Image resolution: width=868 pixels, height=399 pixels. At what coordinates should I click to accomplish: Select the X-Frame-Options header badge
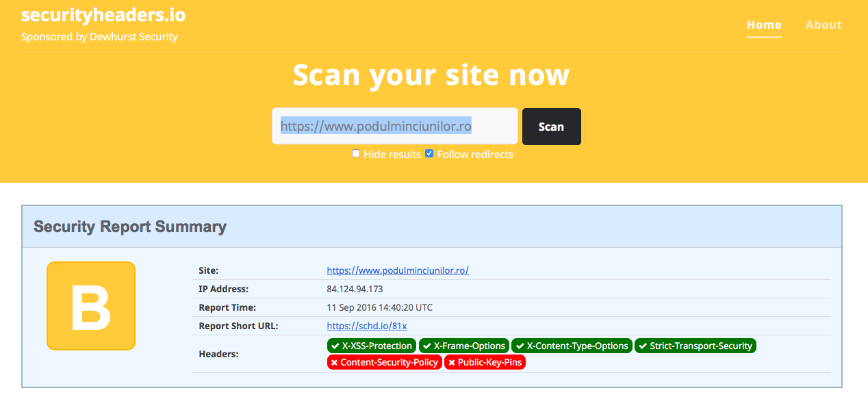pos(463,346)
